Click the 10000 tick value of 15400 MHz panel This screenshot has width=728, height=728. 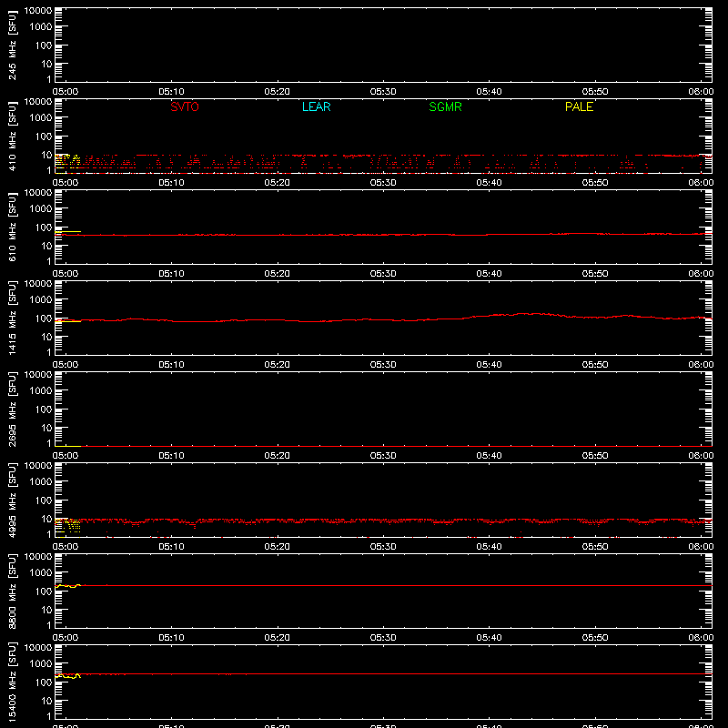tap(38, 647)
